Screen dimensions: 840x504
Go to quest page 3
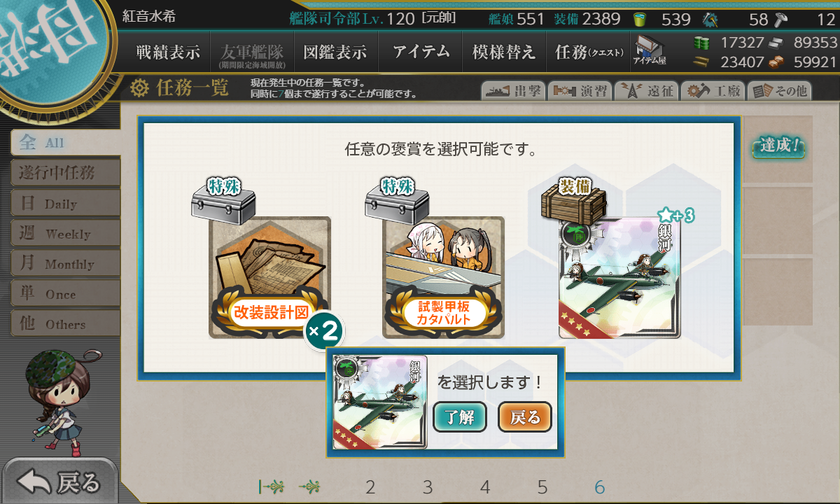pyautogui.click(x=428, y=487)
